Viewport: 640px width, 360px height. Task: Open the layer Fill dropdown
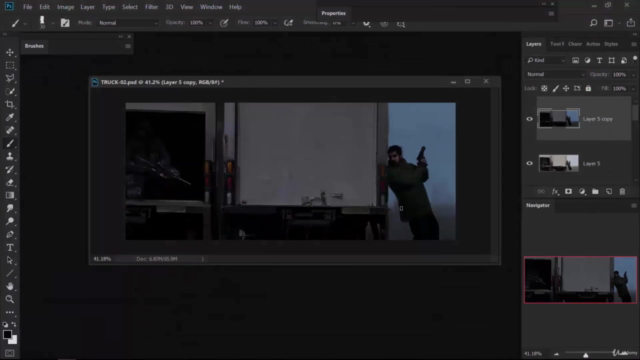pyautogui.click(x=633, y=89)
